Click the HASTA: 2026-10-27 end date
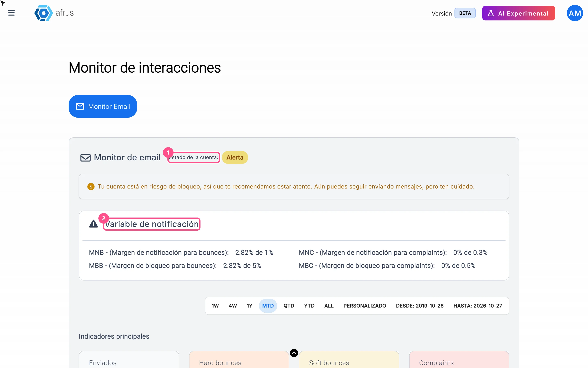Screen dimensions: 588x368 tap(478, 306)
